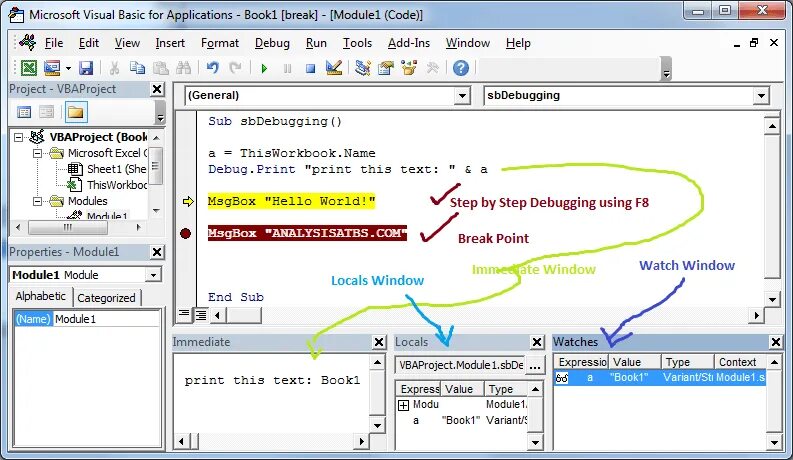Image resolution: width=793 pixels, height=460 pixels.
Task: Undo the last action with Undo icon
Action: pos(212,68)
